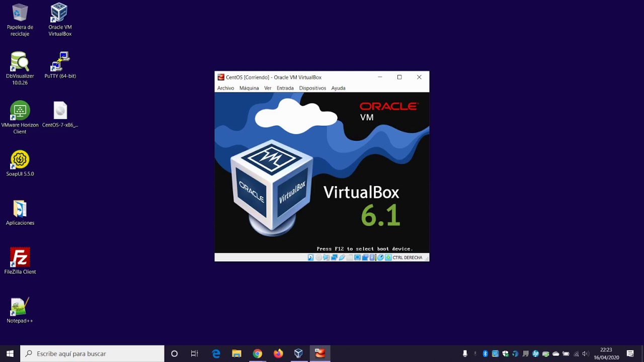Close the CentOS VirtualBox window
Viewport: 644px width, 362px height.
(x=419, y=77)
